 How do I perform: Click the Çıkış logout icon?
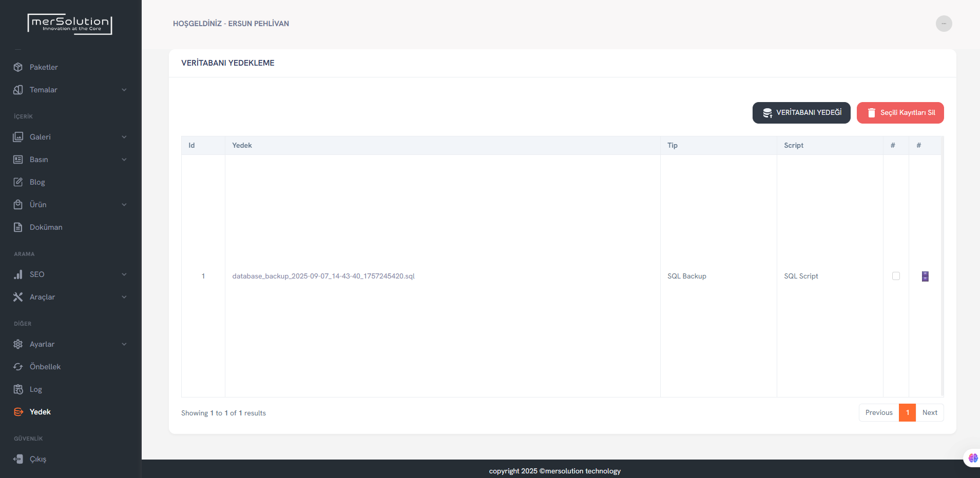click(18, 459)
